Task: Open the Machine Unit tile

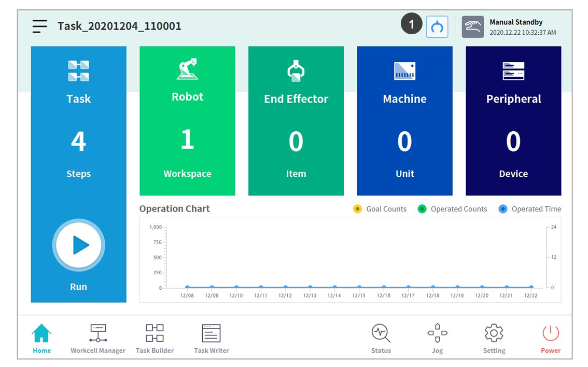Action: (x=404, y=121)
